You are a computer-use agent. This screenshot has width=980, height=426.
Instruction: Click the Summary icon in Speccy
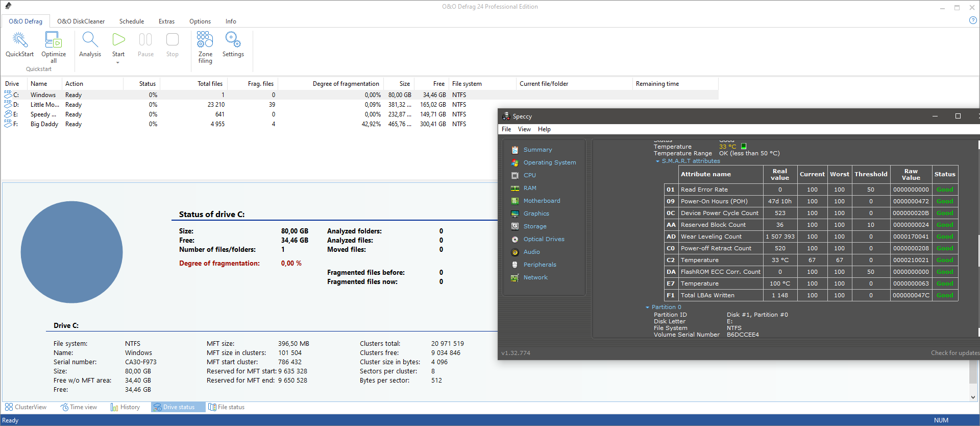[515, 150]
